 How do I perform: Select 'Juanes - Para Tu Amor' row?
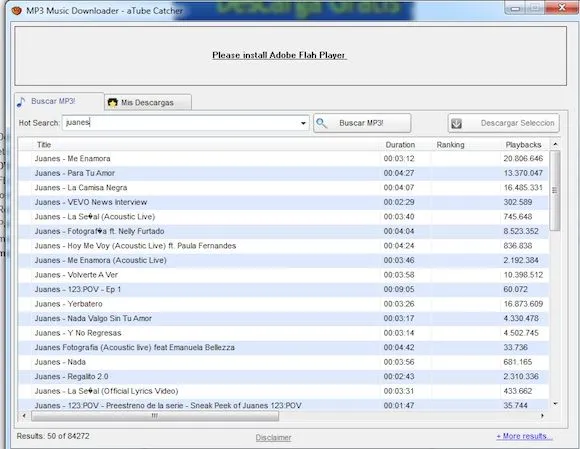click(x=283, y=173)
